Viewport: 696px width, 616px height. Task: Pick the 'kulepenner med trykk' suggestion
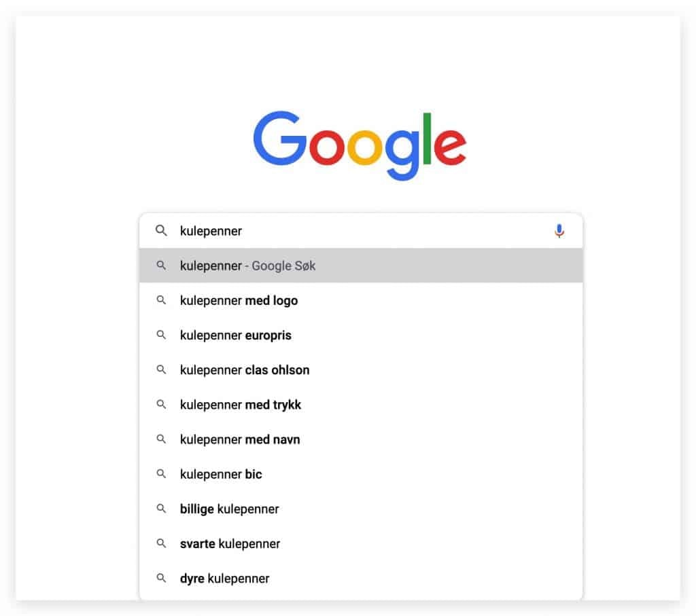(360, 405)
